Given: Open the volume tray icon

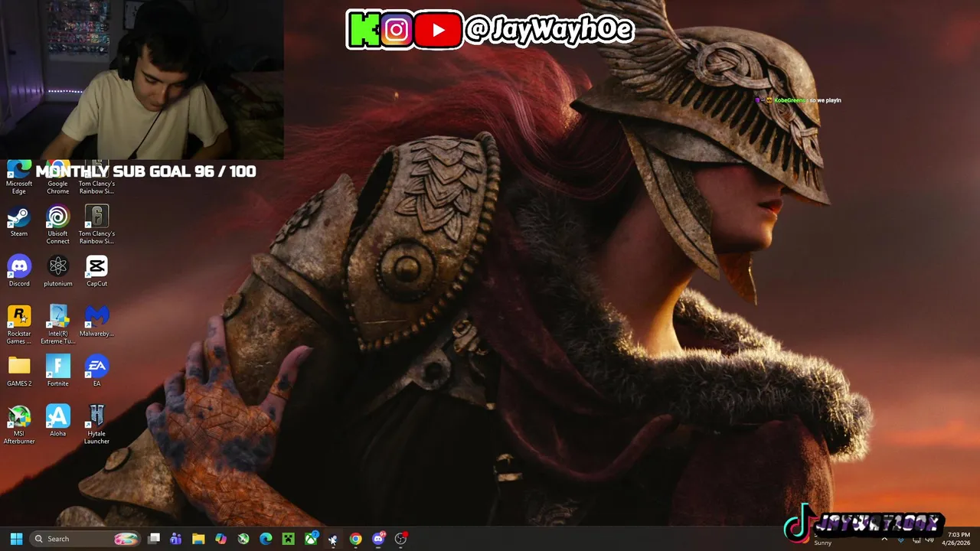Looking at the screenshot, I should (931, 540).
